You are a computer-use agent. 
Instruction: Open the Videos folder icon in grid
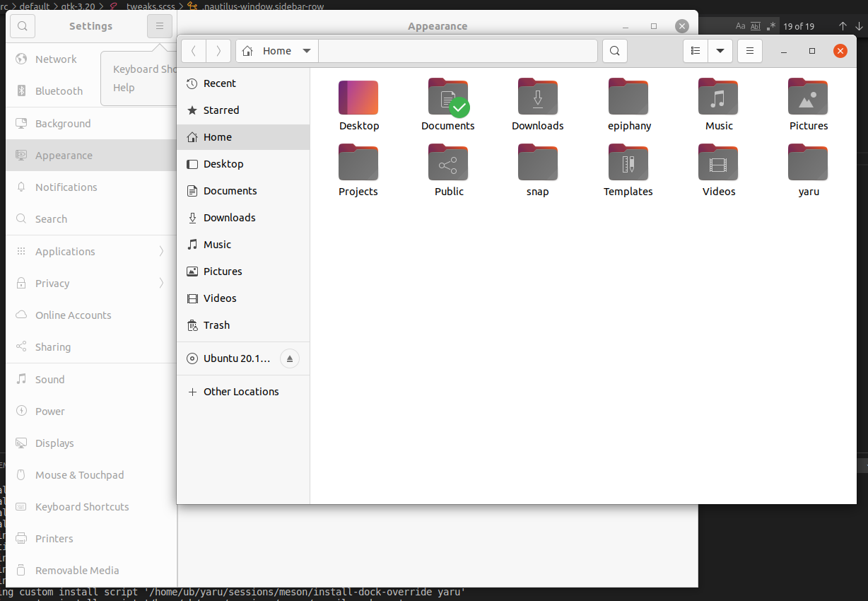pos(718,163)
